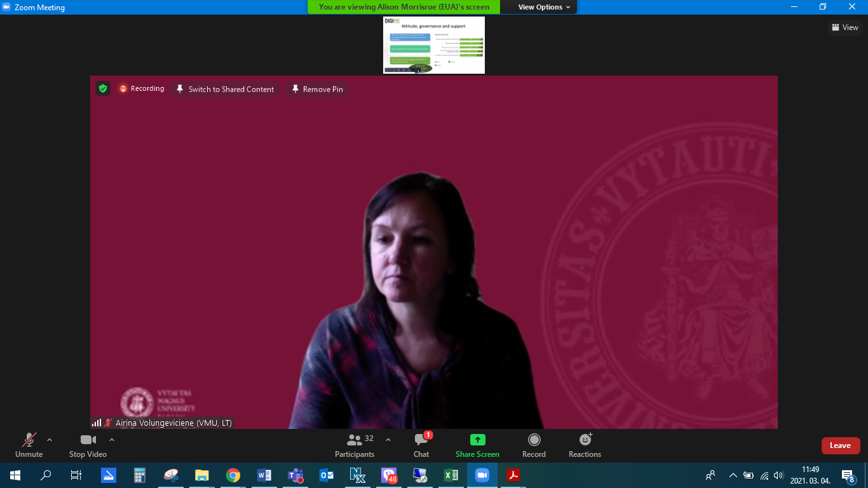Image resolution: width=868 pixels, height=488 pixels.
Task: Open the View layout menu
Action: tap(844, 27)
